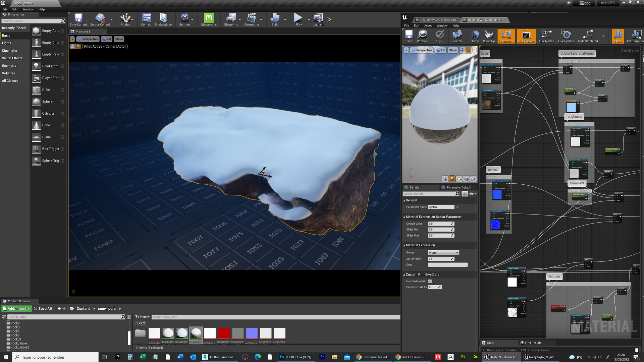
Task: Open the Stats panel via its toolbar icon
Action: [618, 35]
